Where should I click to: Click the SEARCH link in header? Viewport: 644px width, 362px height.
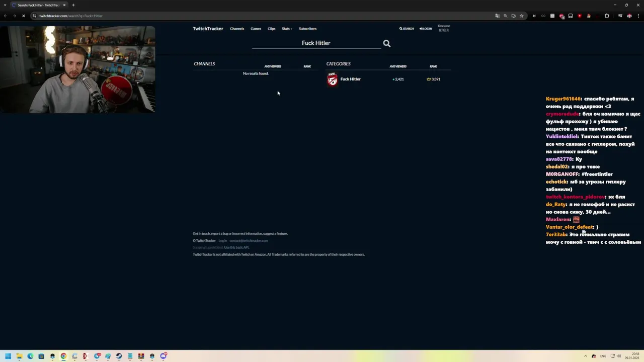click(407, 29)
